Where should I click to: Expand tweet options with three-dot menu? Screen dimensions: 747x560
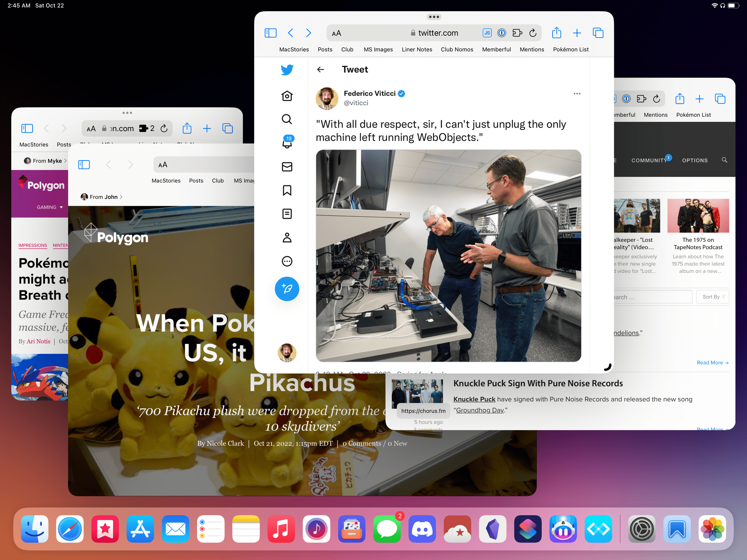click(x=576, y=93)
